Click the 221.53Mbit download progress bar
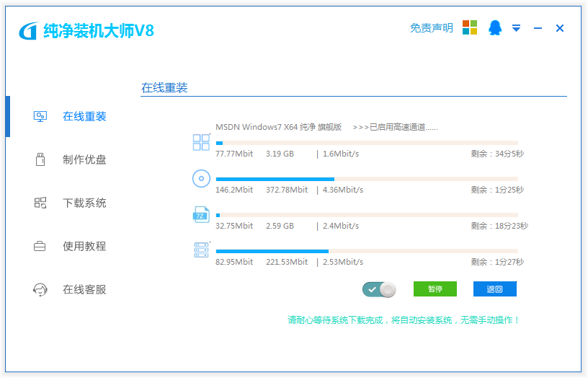 [367, 251]
